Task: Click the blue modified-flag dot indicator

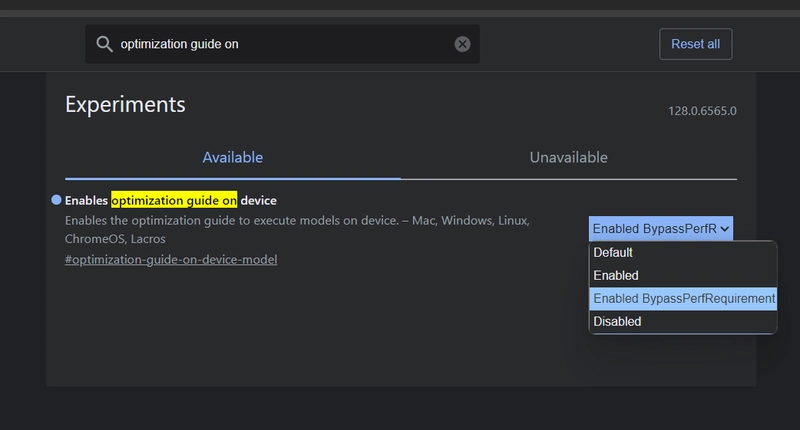Action: [x=56, y=200]
